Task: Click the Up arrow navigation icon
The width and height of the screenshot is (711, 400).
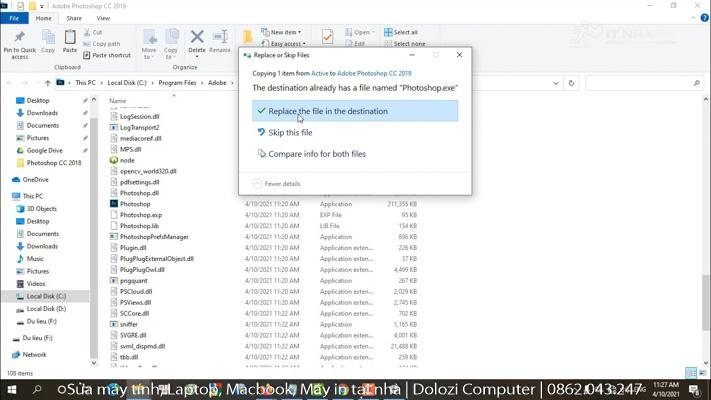Action: click(x=48, y=83)
